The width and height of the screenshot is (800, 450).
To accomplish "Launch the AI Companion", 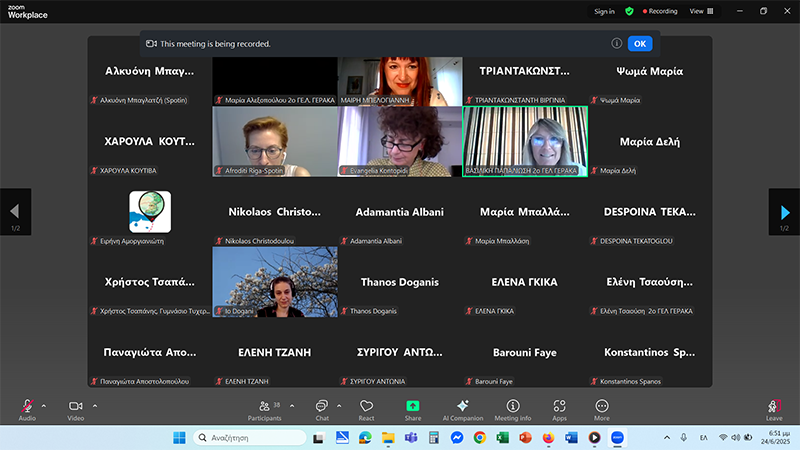I will pos(462,407).
